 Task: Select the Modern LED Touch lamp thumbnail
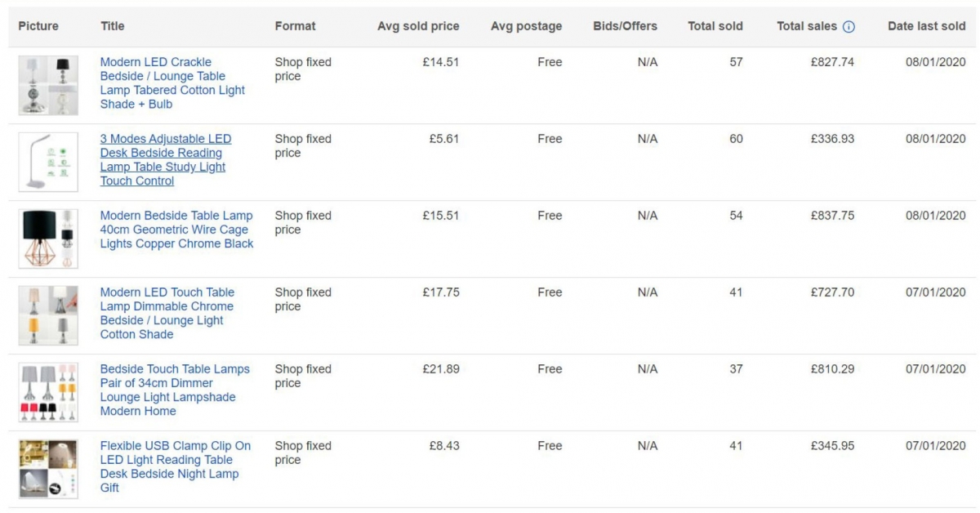point(48,315)
